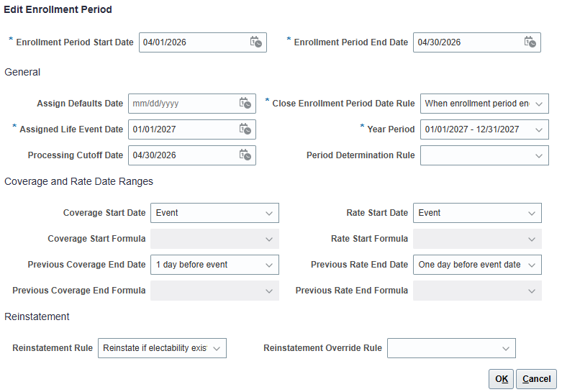Open calendar picker for Processing Cutoff Date

[x=245, y=155]
